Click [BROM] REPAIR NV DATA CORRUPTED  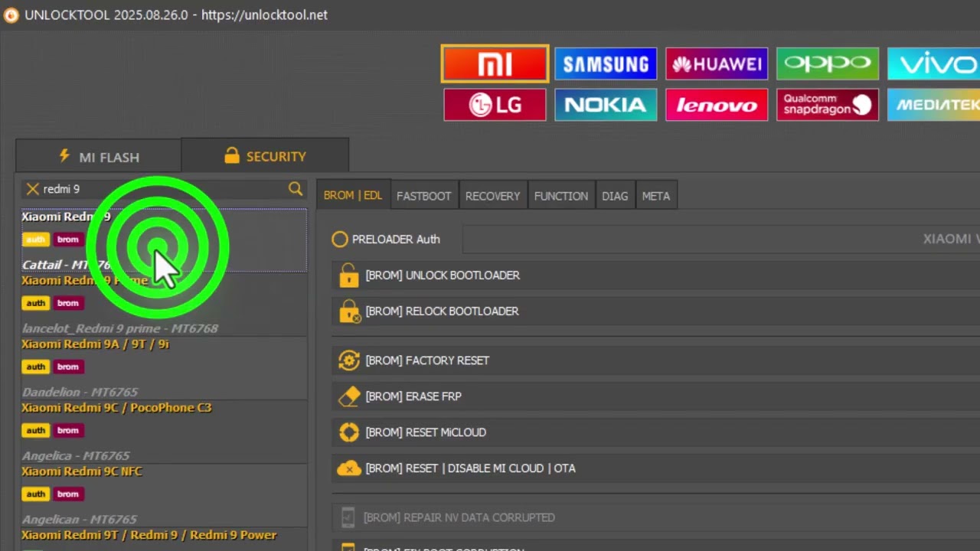pos(655,518)
